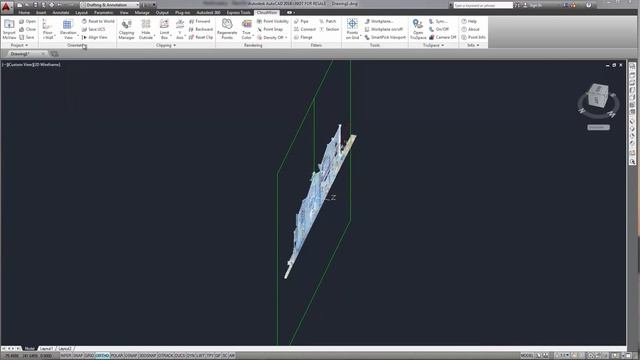Click the Import McView button
This screenshot has width=640, height=360.
click(x=9, y=29)
